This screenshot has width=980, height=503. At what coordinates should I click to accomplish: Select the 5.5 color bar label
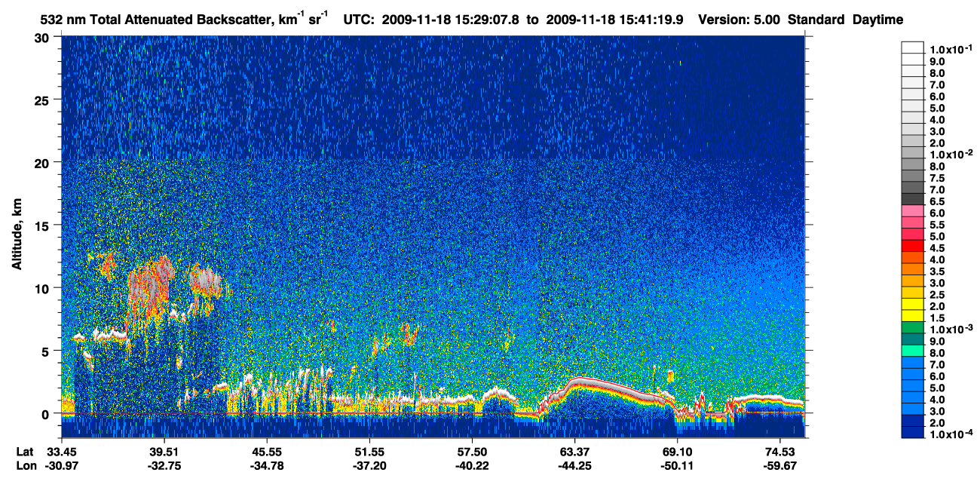938,225
